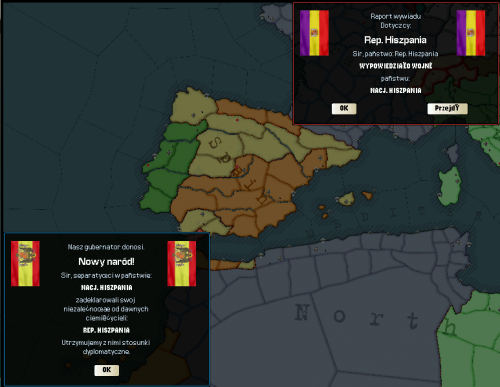Click right Republican Spain flag in report
Viewport: 500px width, 387px height.
click(471, 33)
